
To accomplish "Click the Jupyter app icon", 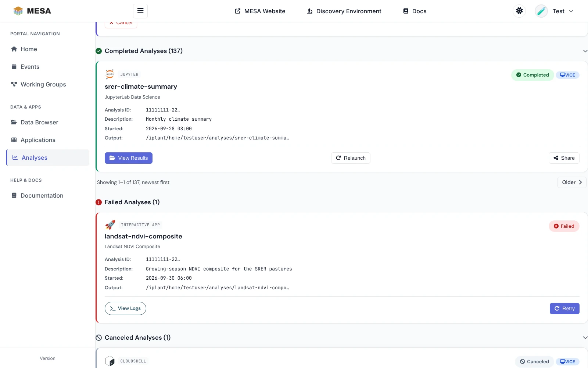I will pos(110,74).
